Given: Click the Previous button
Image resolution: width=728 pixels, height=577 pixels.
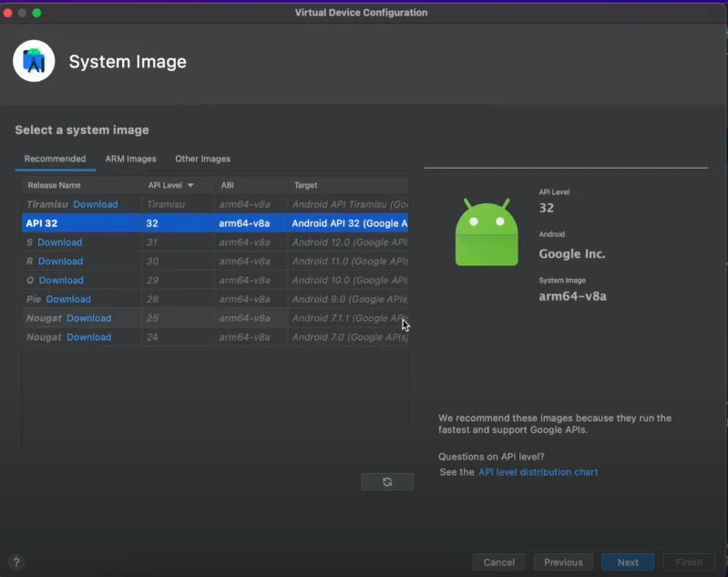Looking at the screenshot, I should [563, 562].
